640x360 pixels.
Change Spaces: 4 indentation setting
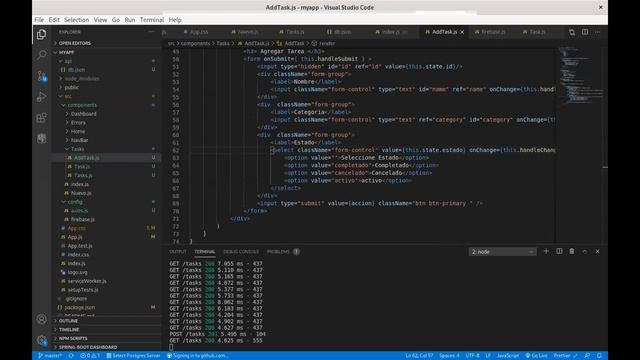click(x=449, y=356)
